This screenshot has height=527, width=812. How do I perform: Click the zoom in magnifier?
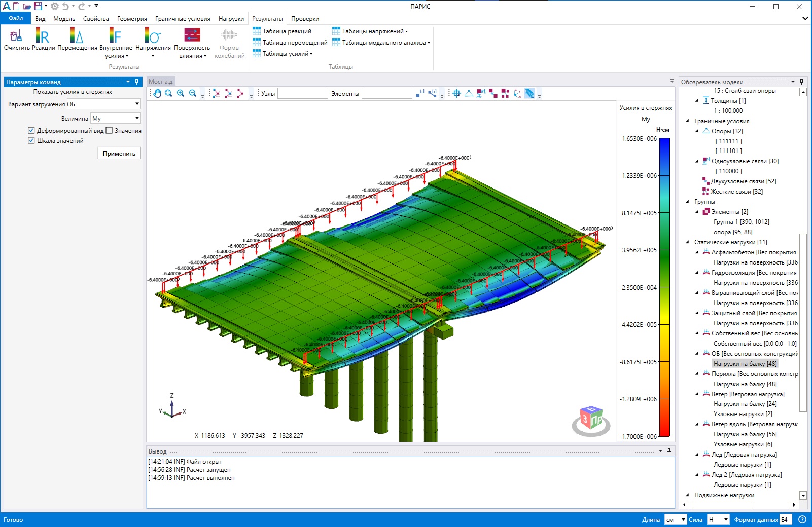tap(181, 93)
